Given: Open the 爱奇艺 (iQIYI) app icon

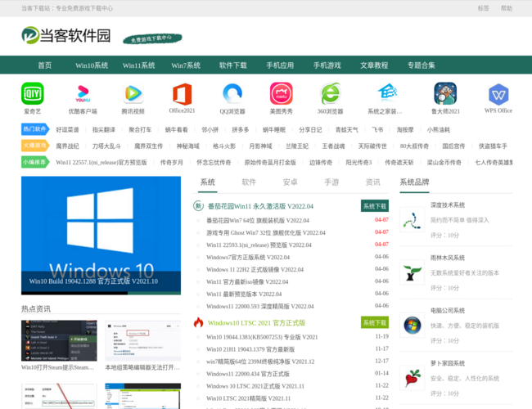Looking at the screenshot, I should pyautogui.click(x=32, y=93).
